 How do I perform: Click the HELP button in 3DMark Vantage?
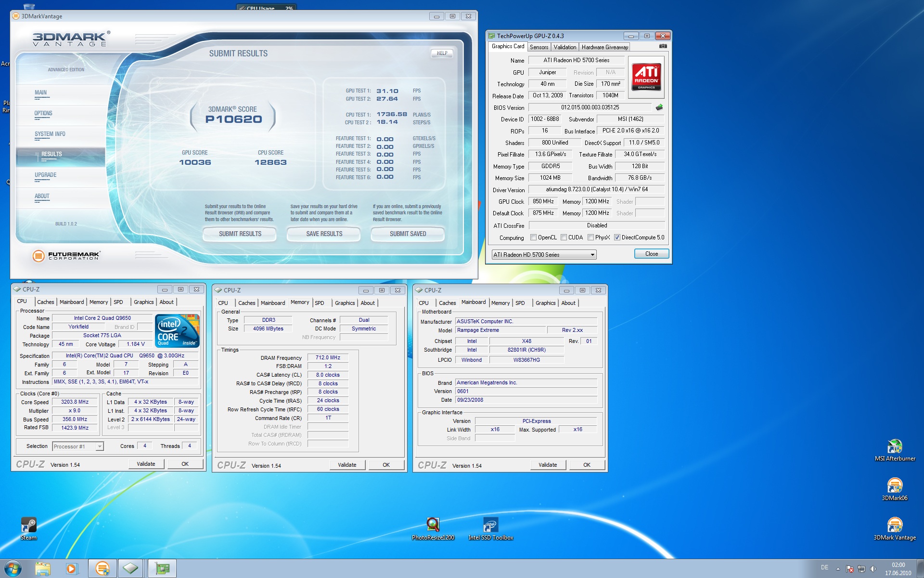(442, 53)
